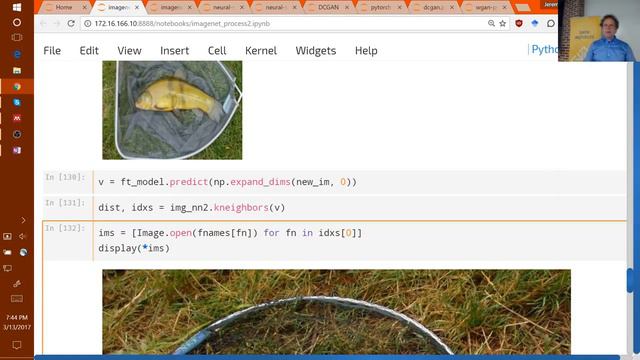Bookmark this page with the star

click(x=502, y=24)
